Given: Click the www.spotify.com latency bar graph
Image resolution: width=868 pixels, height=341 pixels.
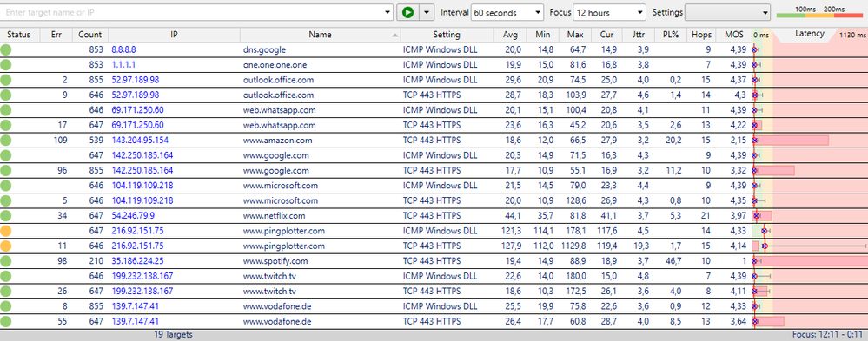Looking at the screenshot, I should 810,261.
